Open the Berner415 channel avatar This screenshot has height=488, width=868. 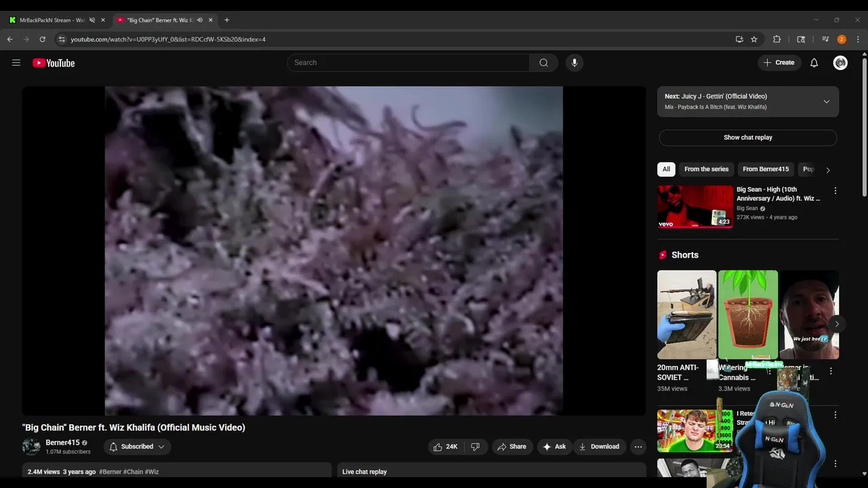[31, 447]
